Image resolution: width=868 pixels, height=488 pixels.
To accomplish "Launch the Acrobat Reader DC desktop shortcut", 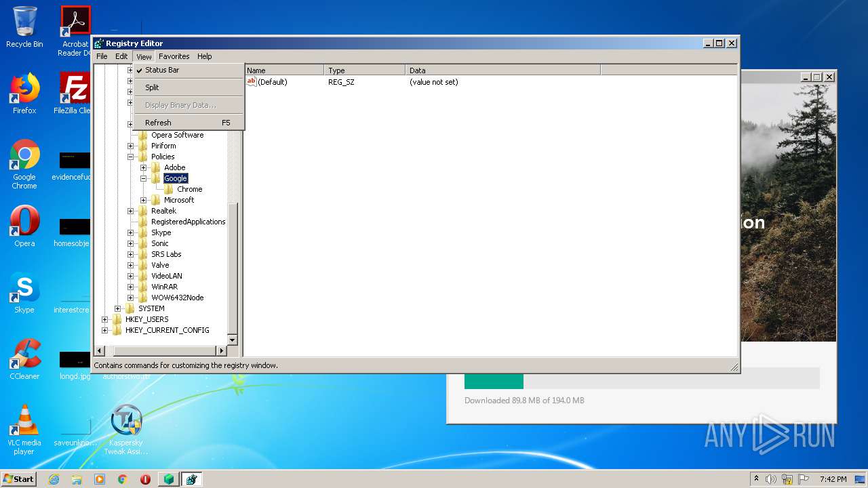I will point(75,31).
